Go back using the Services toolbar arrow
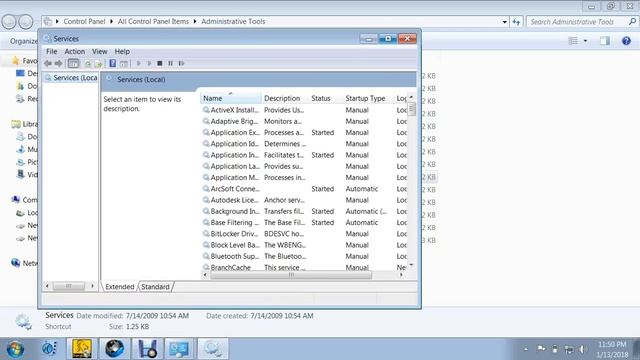The width and height of the screenshot is (640, 360). [x=48, y=63]
